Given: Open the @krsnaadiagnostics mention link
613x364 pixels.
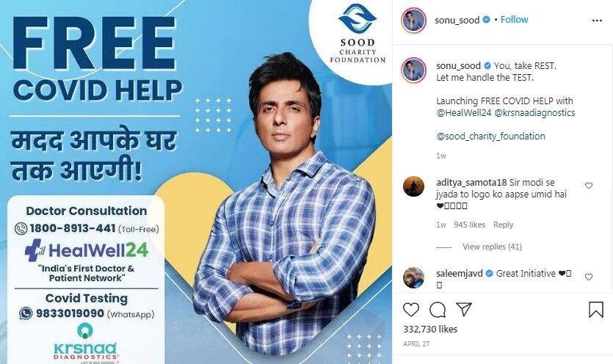Looking at the screenshot, I should point(534,112).
